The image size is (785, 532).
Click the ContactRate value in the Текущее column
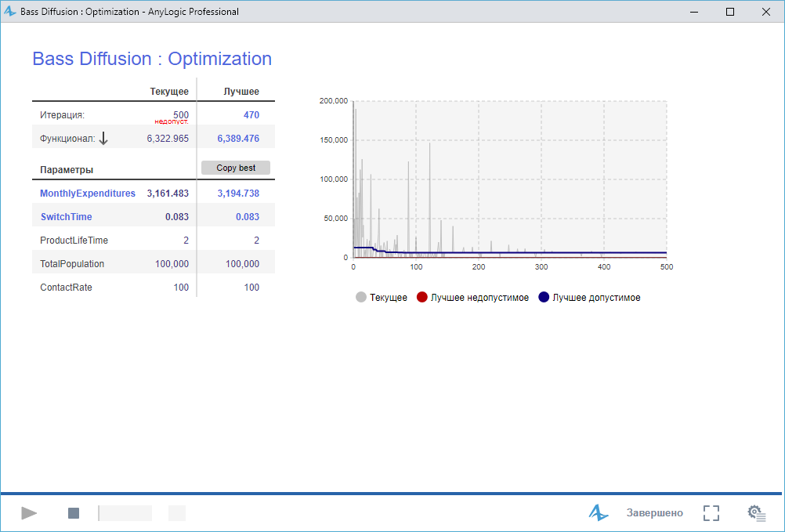181,288
